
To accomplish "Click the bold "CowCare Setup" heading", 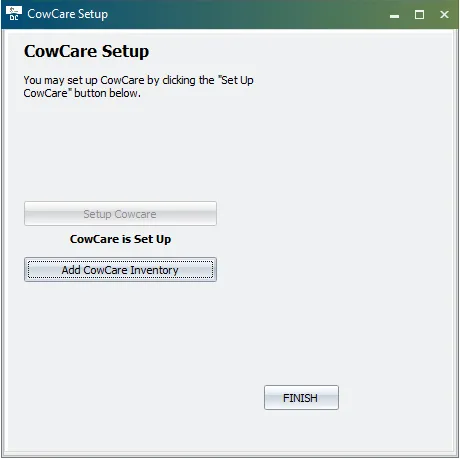I will click(x=86, y=52).
